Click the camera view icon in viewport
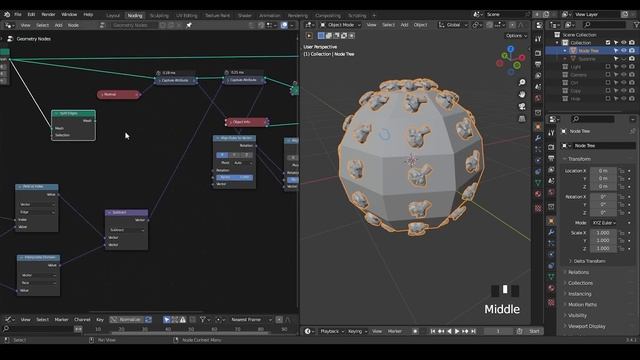Image resolution: width=640 pixels, height=360 pixels. [522, 107]
